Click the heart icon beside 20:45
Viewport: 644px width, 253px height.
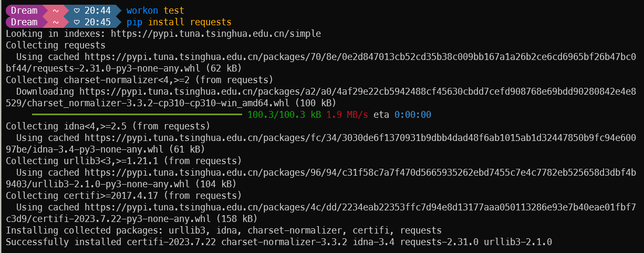77,22
